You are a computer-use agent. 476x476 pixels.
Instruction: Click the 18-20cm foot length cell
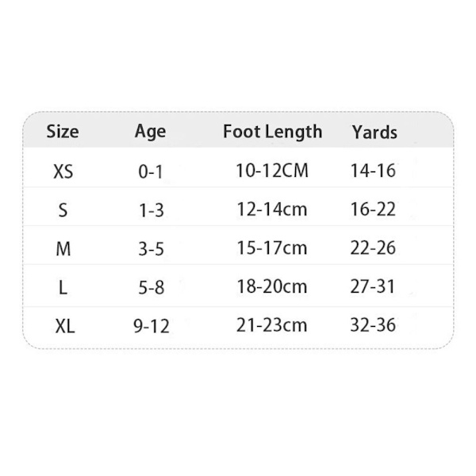(x=272, y=286)
